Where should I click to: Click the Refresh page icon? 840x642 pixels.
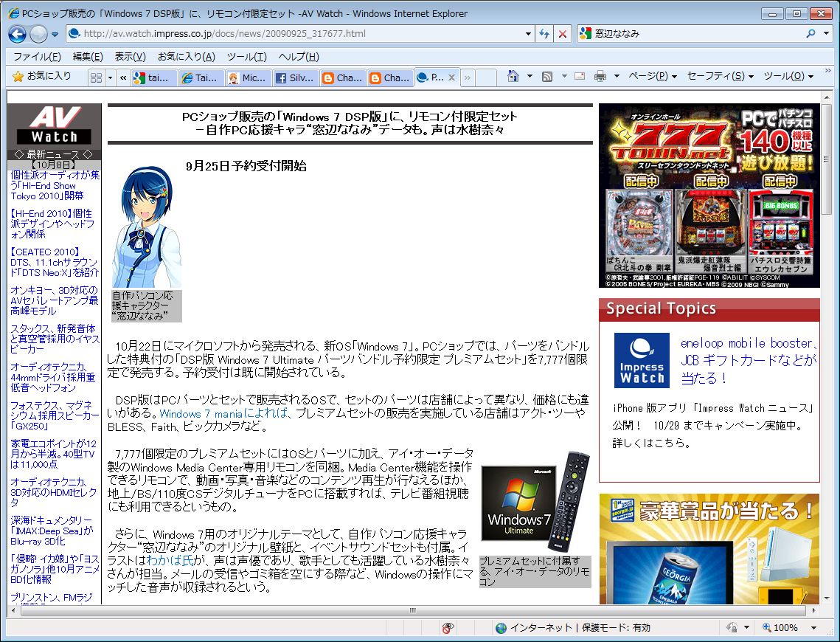[x=544, y=34]
